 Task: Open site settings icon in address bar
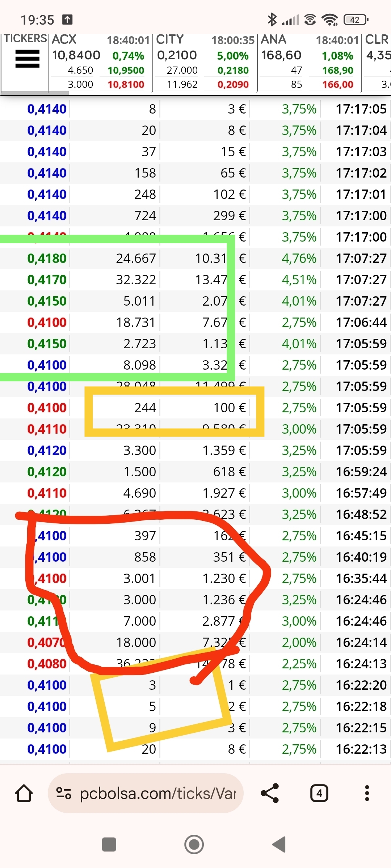coord(63,793)
